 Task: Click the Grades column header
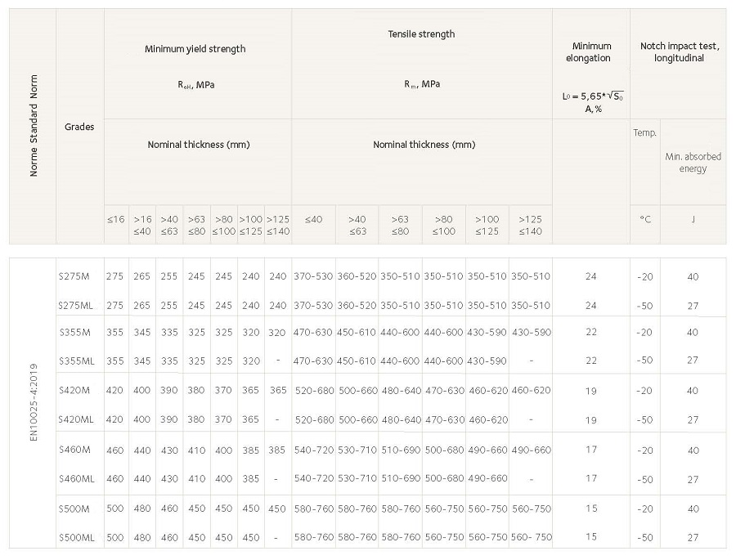tap(79, 127)
